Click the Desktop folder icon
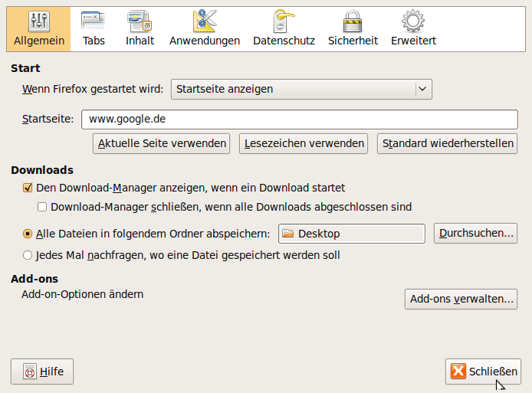Screen dimensions: 532x393 (287, 234)
